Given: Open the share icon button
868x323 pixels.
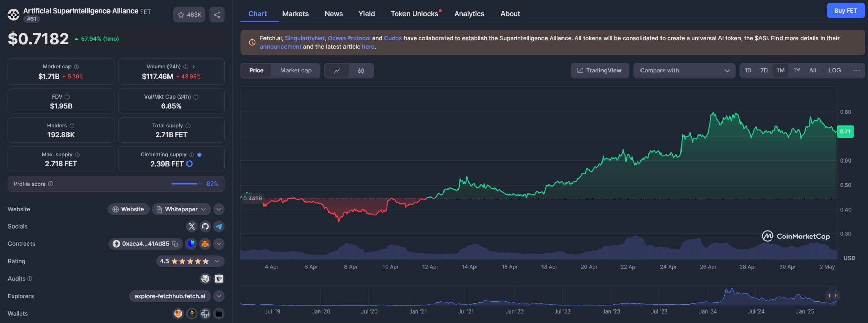Looking at the screenshot, I should tap(217, 15).
